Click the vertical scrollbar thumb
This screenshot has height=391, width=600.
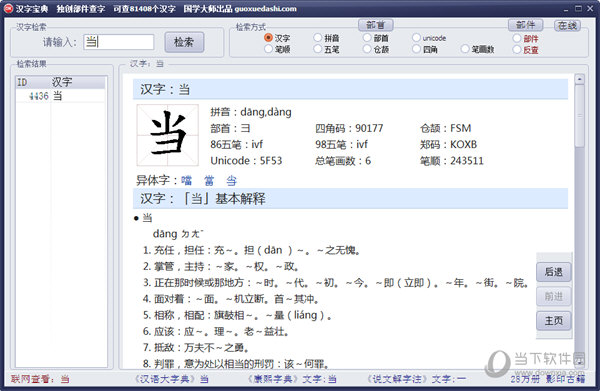(x=579, y=116)
